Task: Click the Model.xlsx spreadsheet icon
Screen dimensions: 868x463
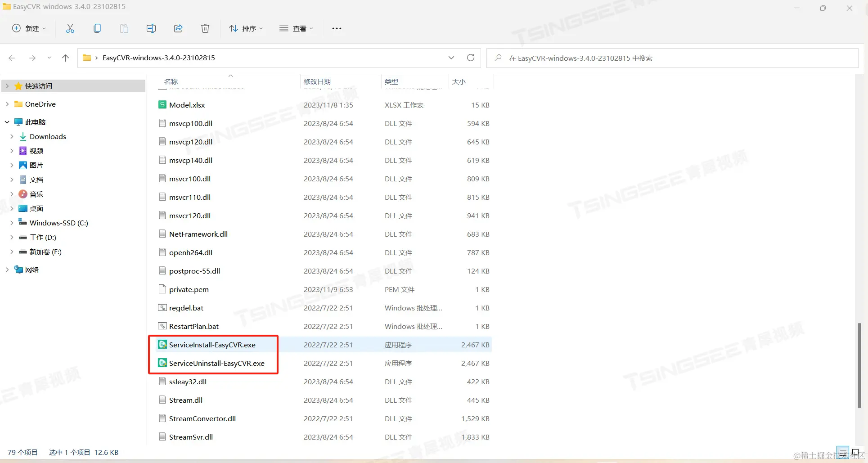Action: tap(162, 105)
